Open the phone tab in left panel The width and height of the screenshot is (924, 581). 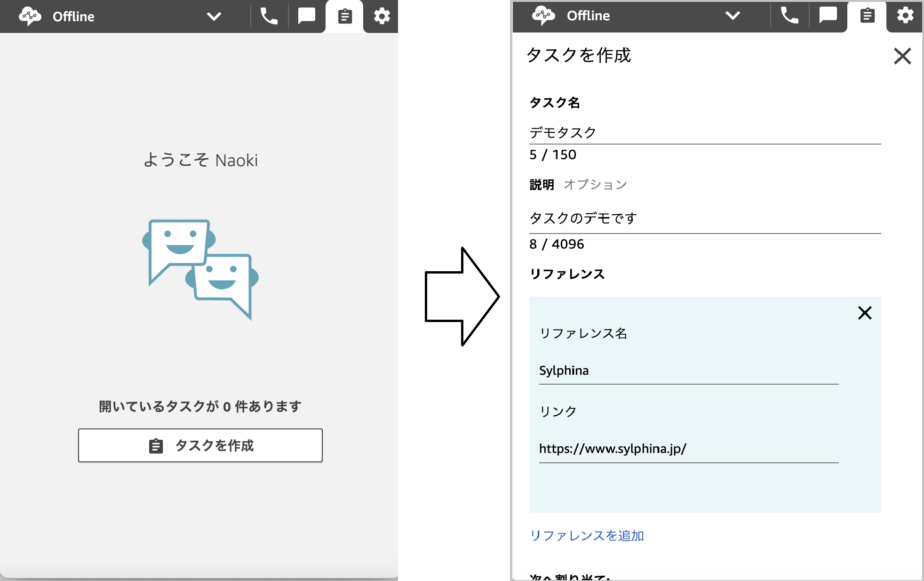click(x=269, y=16)
